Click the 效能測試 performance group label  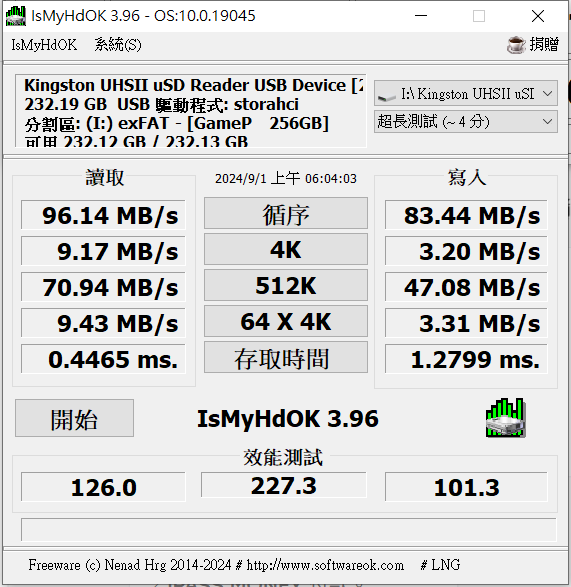coord(283,457)
